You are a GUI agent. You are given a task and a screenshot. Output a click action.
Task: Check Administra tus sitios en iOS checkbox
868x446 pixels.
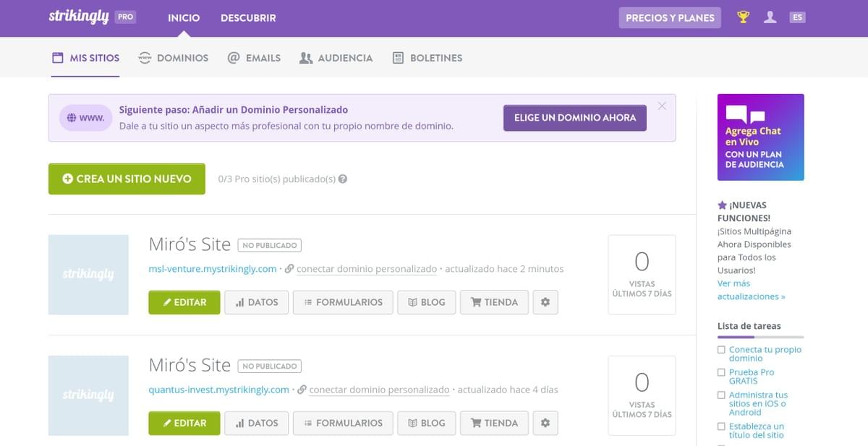pyautogui.click(x=721, y=395)
